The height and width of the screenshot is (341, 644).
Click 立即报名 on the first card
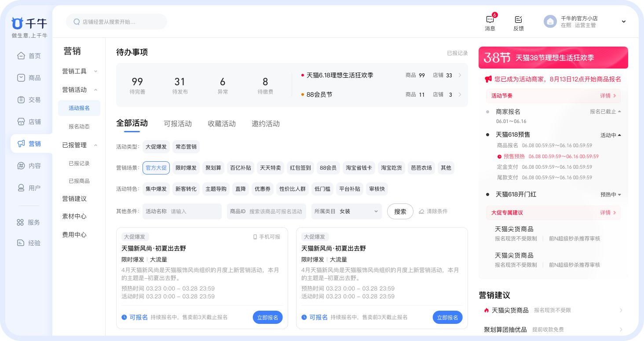click(268, 317)
